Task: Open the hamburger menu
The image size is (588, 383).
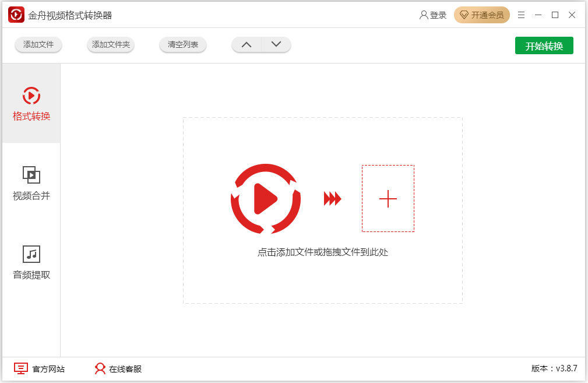Action: [521, 15]
